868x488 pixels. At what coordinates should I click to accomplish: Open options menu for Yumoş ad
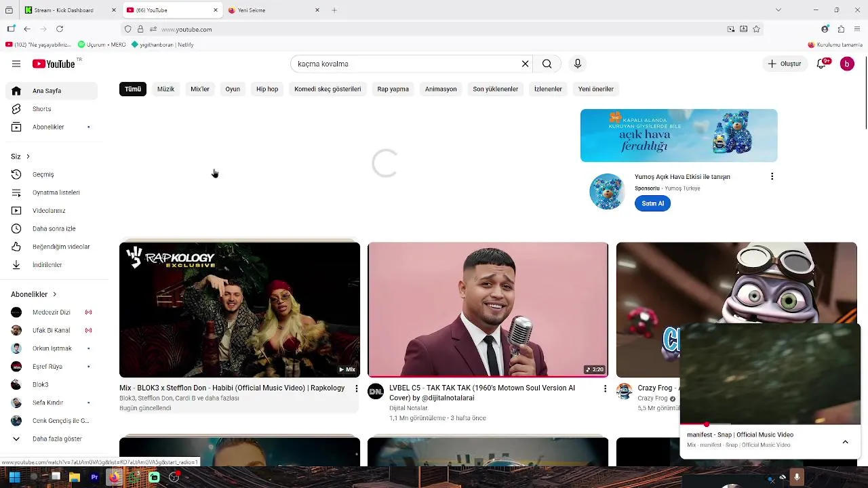(x=772, y=177)
